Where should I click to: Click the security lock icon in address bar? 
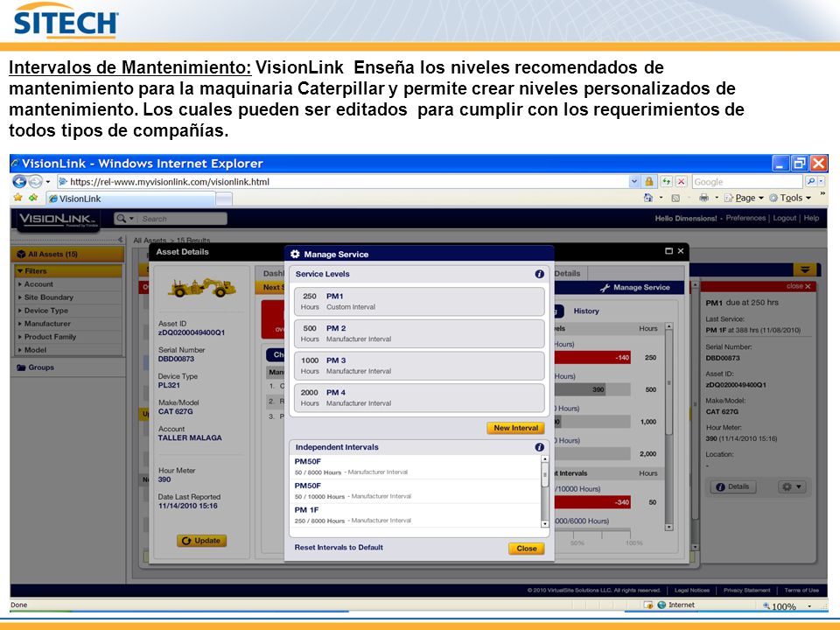[648, 182]
